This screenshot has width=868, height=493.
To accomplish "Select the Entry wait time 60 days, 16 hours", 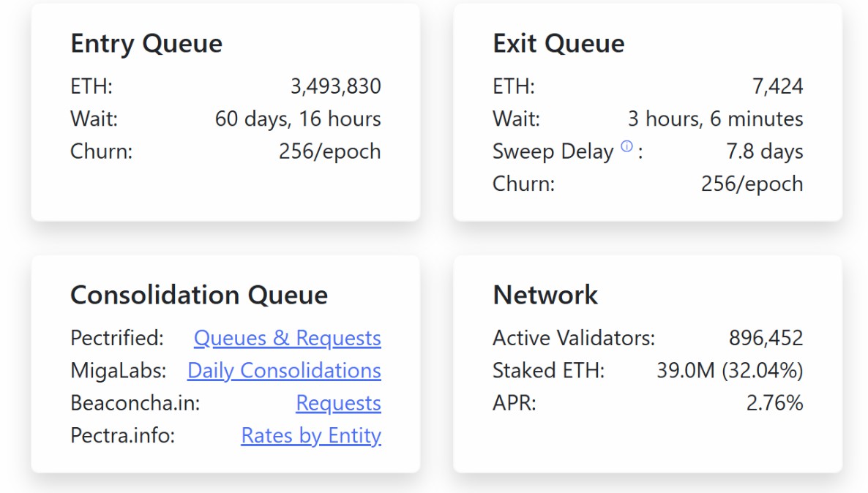I will click(298, 119).
